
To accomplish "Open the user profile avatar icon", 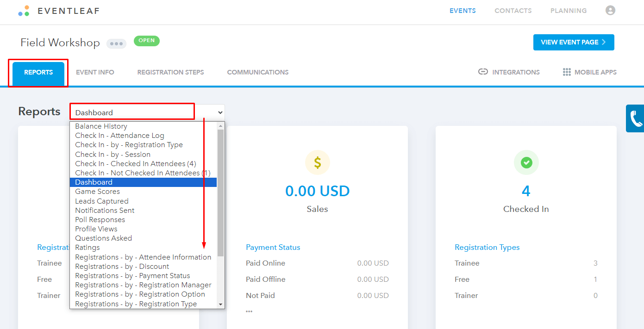I will click(x=610, y=10).
